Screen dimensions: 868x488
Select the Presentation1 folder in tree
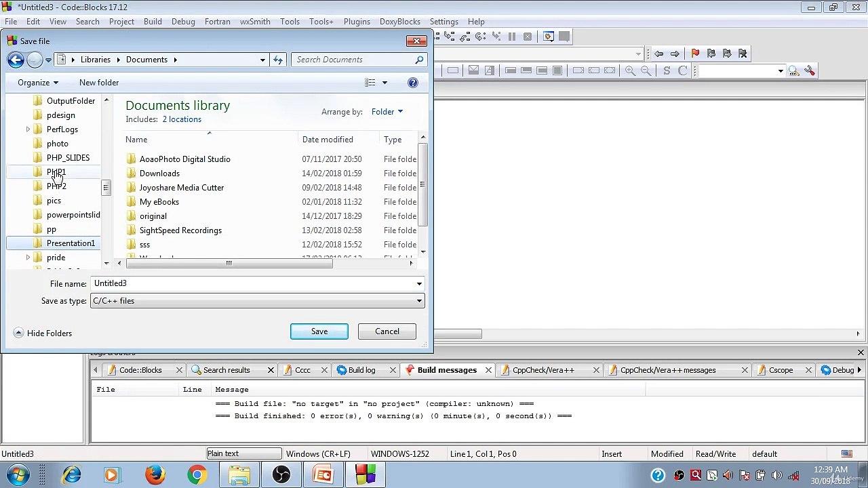coord(71,243)
